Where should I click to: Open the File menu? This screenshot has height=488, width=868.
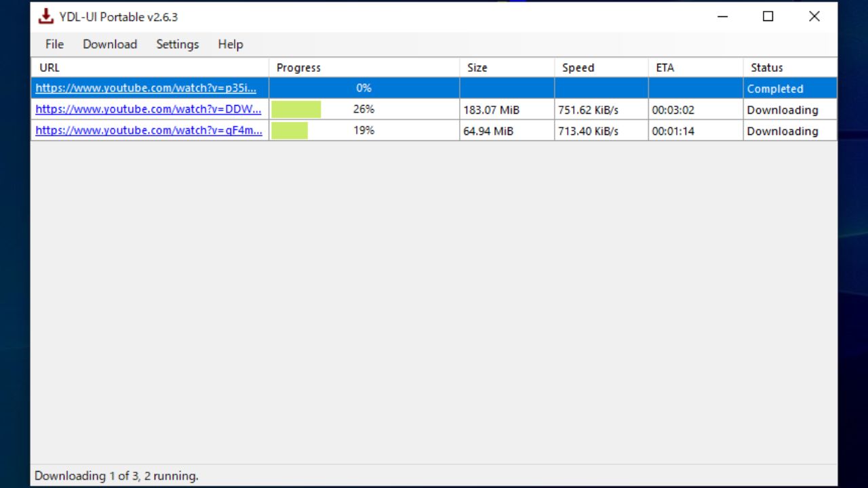54,44
